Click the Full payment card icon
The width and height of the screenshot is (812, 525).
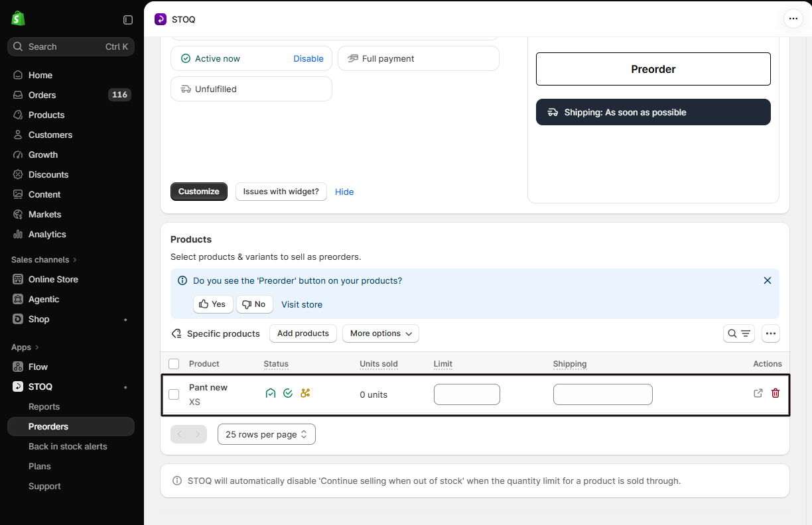click(353, 58)
